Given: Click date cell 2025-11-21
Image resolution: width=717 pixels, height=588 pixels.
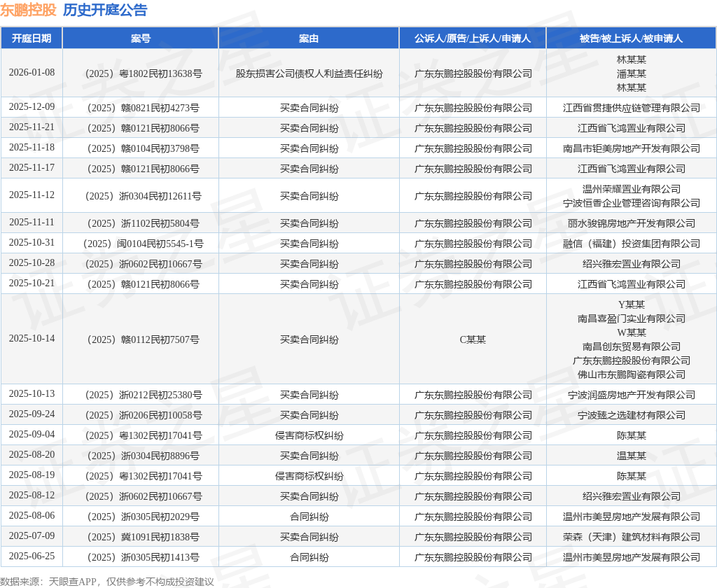Looking at the screenshot, I should coord(32,127).
